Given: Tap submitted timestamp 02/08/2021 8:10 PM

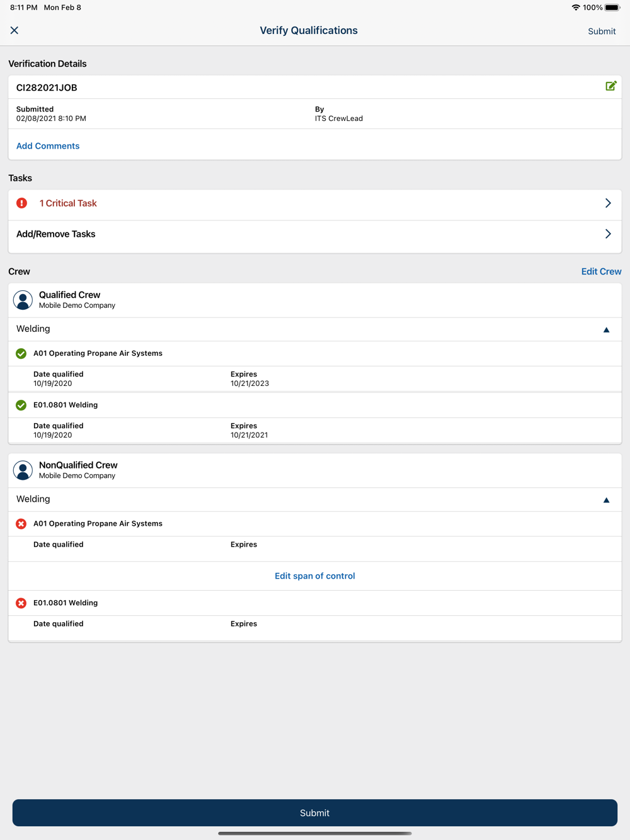Looking at the screenshot, I should 51,118.
